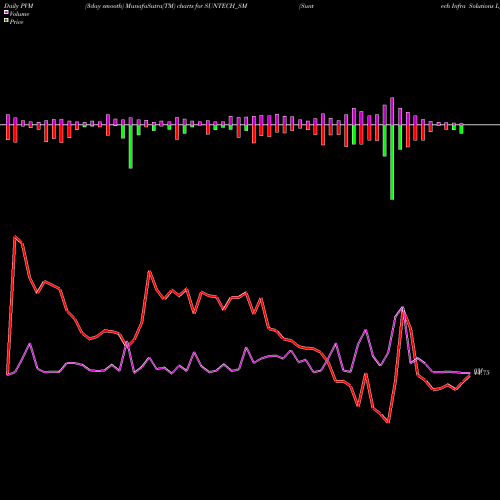Click the tallest magenta volume bar
This screenshot has height=500, width=500.
392,111
